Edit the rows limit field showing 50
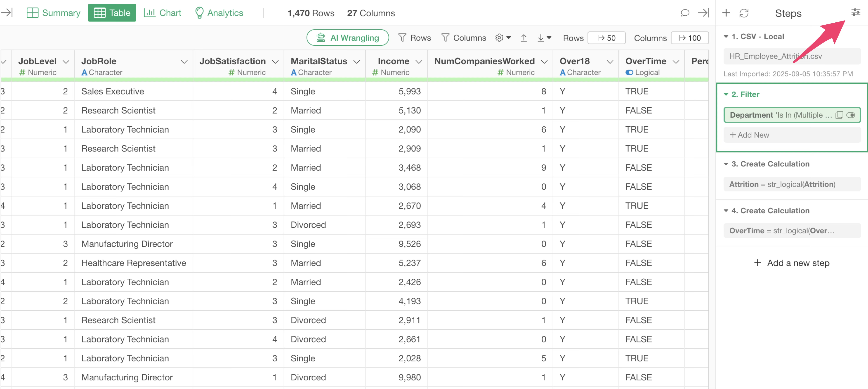 [x=606, y=38]
